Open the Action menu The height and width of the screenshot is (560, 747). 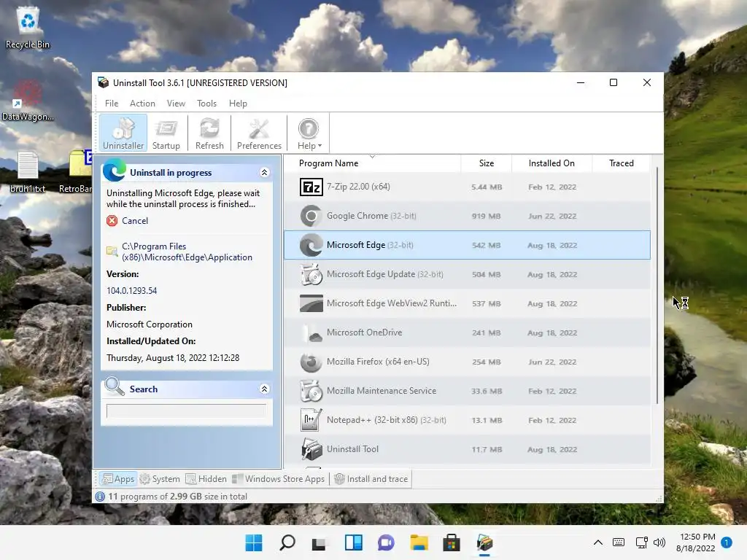click(x=142, y=104)
